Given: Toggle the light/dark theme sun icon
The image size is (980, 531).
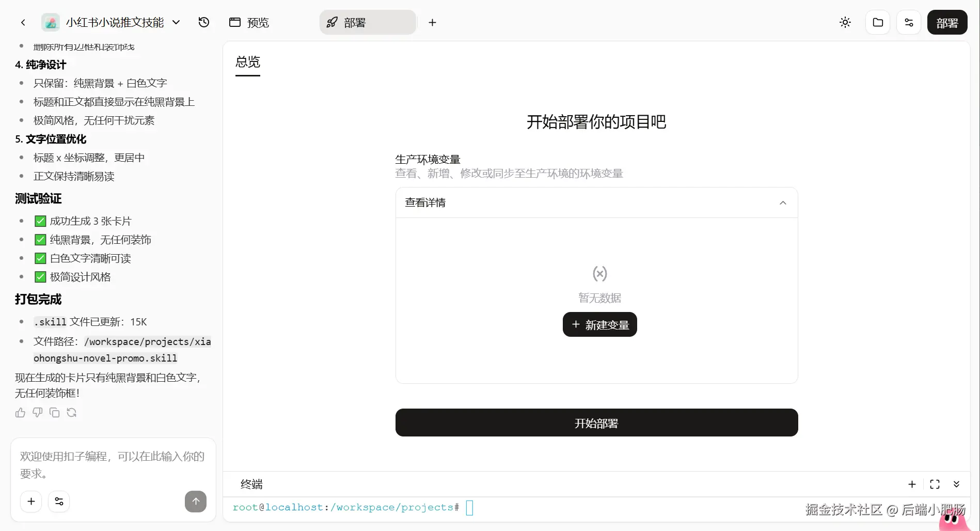Looking at the screenshot, I should [845, 22].
